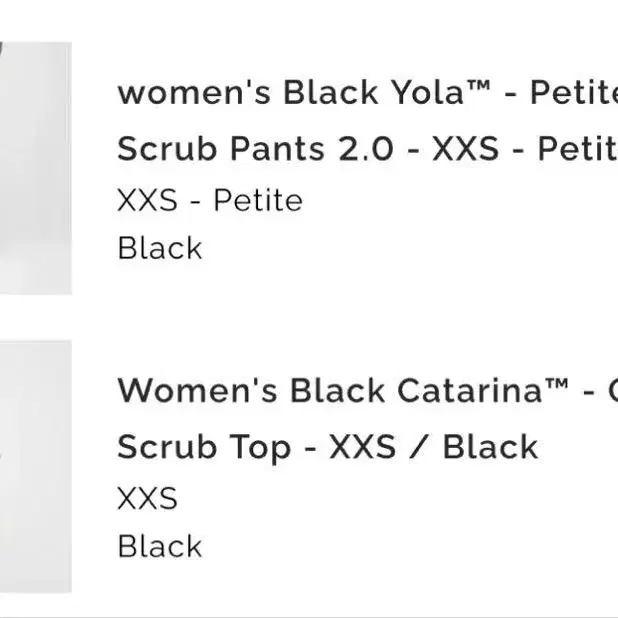This screenshot has width=618, height=618.
Task: Click "Petite" at end of first title line
Action: (574, 92)
